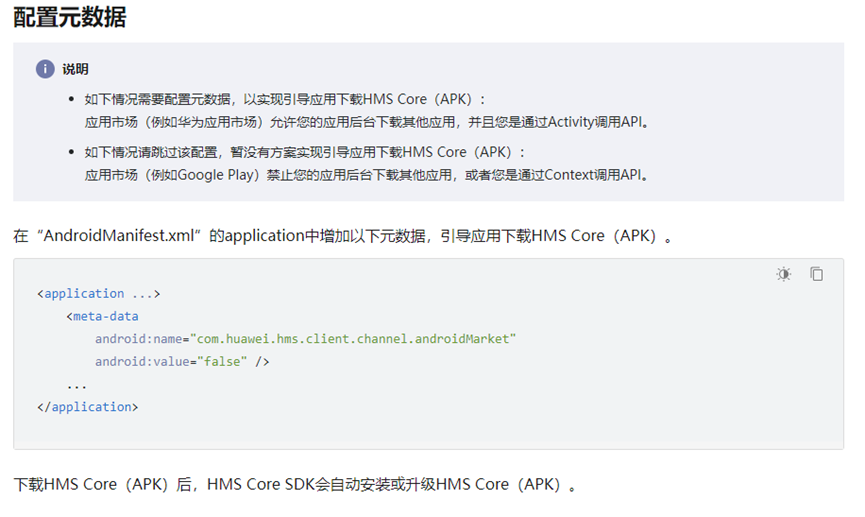The width and height of the screenshot is (865, 517).
Task: Click the 配置元数据 heading
Action: (70, 17)
